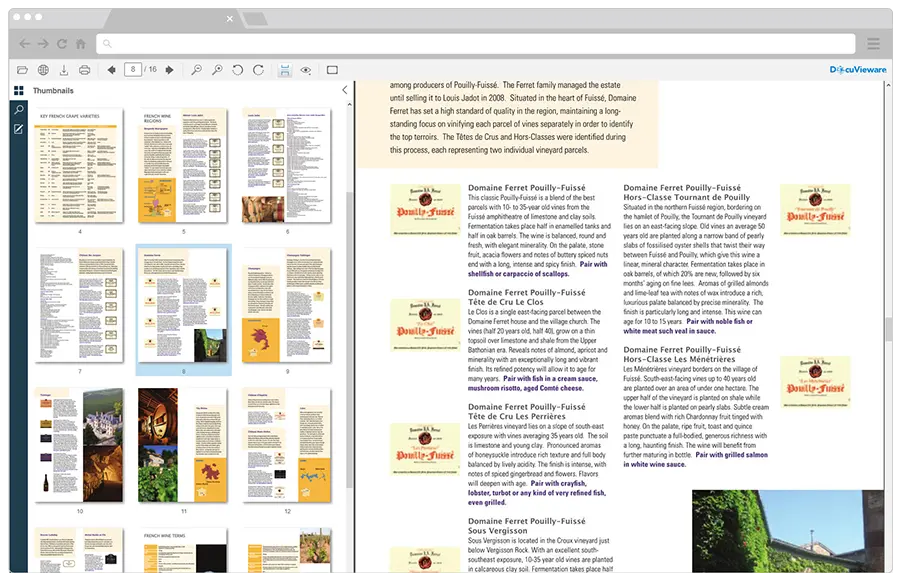Zoom out with the minus magnifier

click(x=196, y=70)
